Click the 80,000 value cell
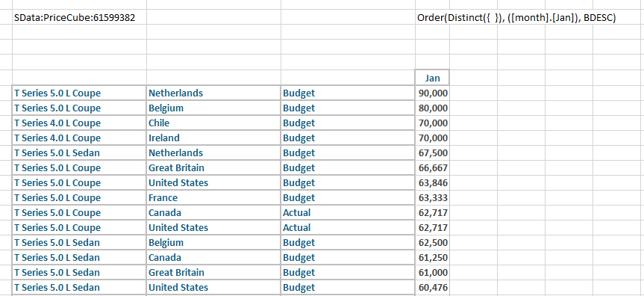 [432, 108]
